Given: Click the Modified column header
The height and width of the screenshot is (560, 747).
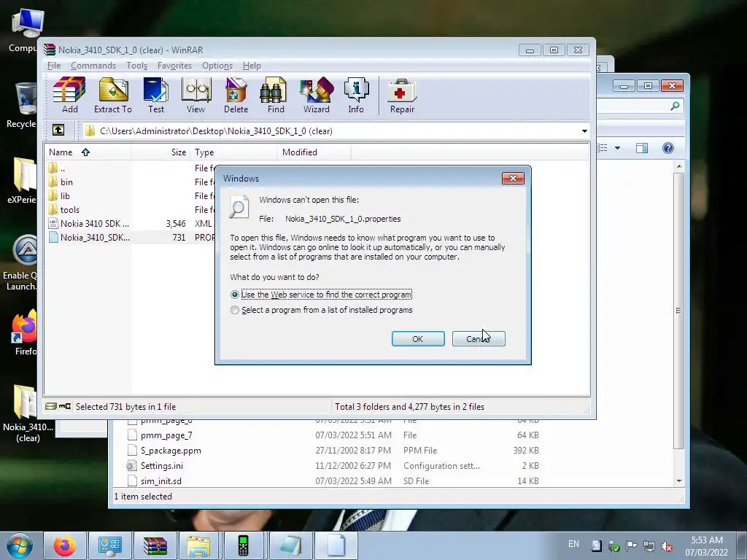Looking at the screenshot, I should (x=314, y=152).
